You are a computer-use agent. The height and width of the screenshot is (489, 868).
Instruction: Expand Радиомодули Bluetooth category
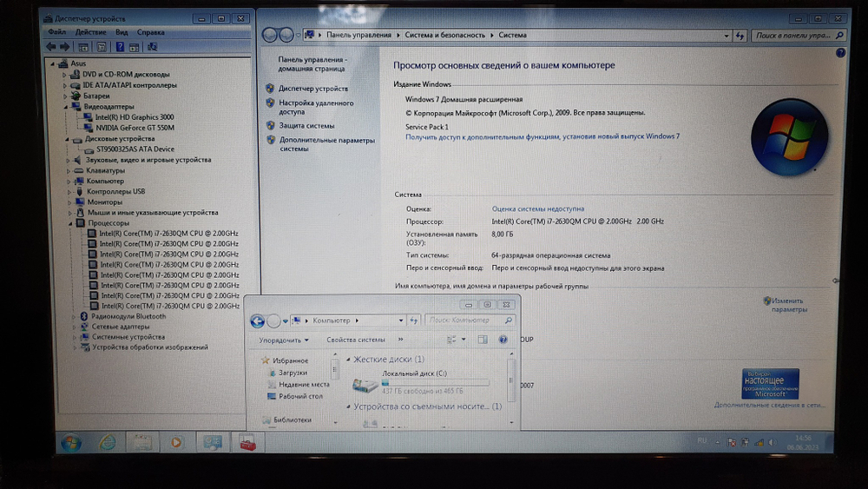[73, 316]
